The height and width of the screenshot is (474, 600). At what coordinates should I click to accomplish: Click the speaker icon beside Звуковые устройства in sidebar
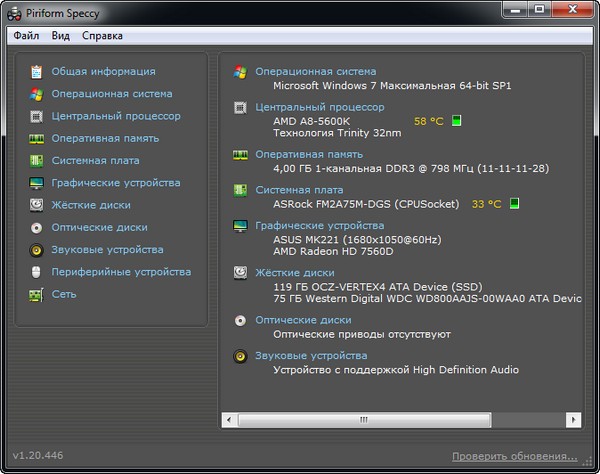(x=37, y=250)
